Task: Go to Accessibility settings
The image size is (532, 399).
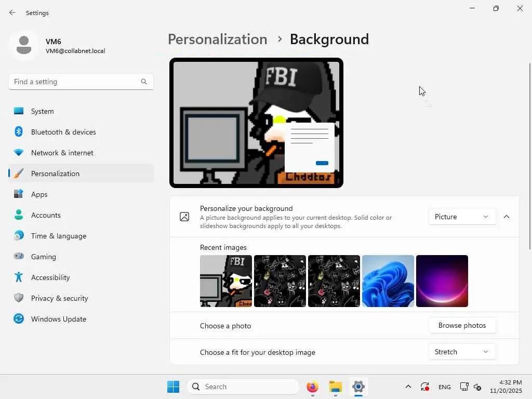Action: (81, 277)
